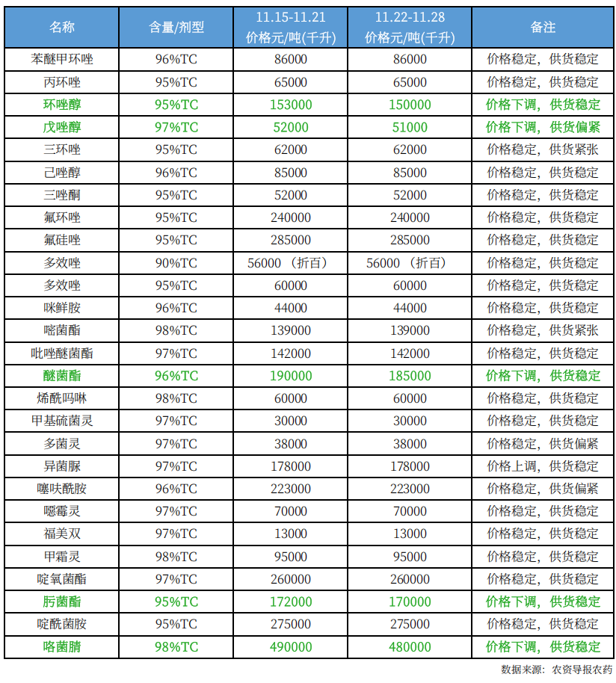Click the 福美双 name cell
Screen dimensions: 616x683
tap(61, 534)
